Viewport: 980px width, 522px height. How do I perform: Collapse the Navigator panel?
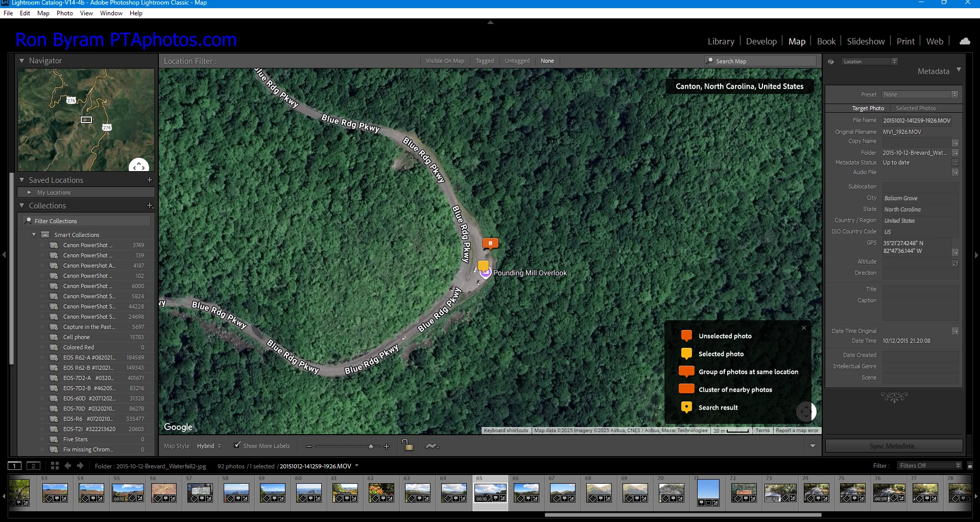[21, 60]
